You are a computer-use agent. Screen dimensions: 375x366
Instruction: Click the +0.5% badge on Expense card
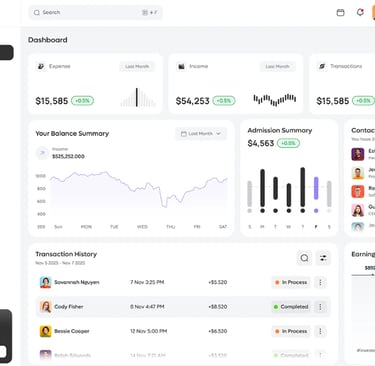coord(82,101)
